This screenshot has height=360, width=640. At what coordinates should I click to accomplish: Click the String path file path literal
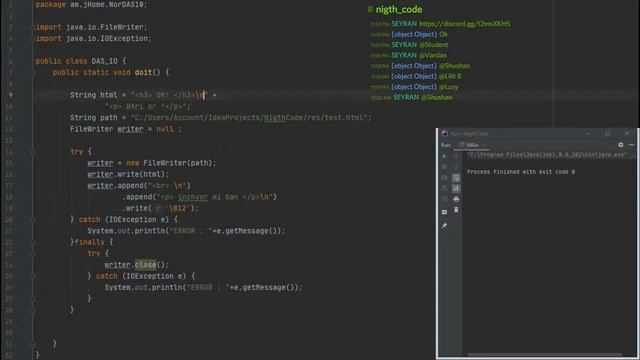[x=249, y=118]
